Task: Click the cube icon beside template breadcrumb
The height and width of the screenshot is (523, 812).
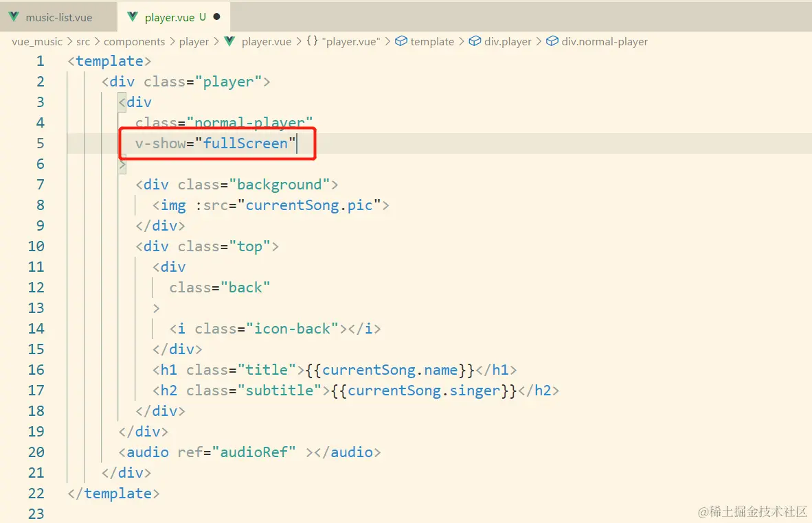Action: (401, 41)
